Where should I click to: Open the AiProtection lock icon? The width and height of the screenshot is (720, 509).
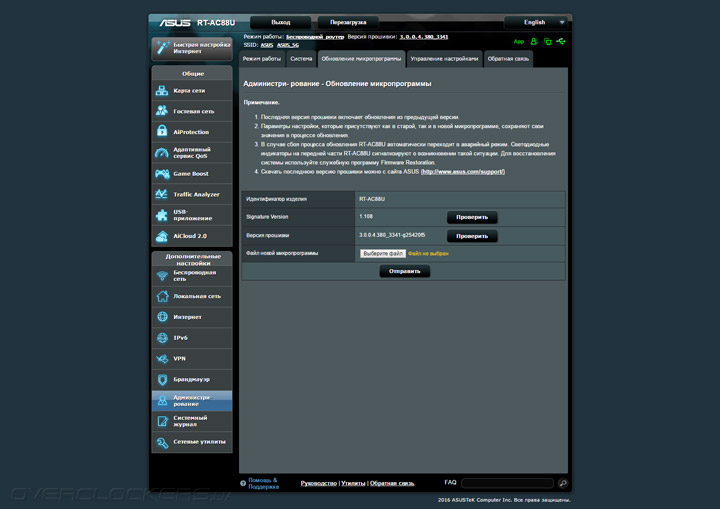coord(162,131)
